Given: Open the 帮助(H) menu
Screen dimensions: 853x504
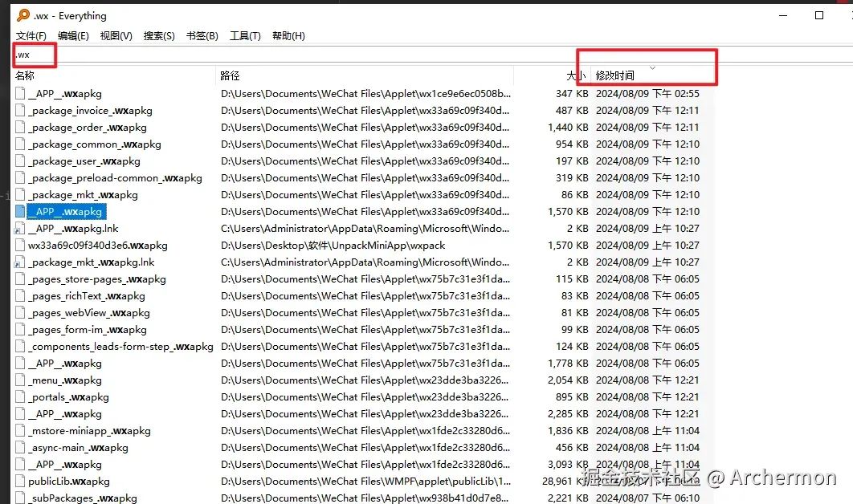Looking at the screenshot, I should click(288, 36).
